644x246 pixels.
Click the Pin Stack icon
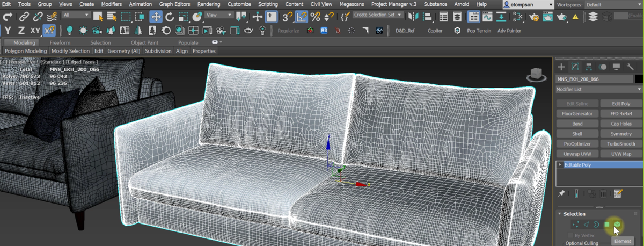561,193
